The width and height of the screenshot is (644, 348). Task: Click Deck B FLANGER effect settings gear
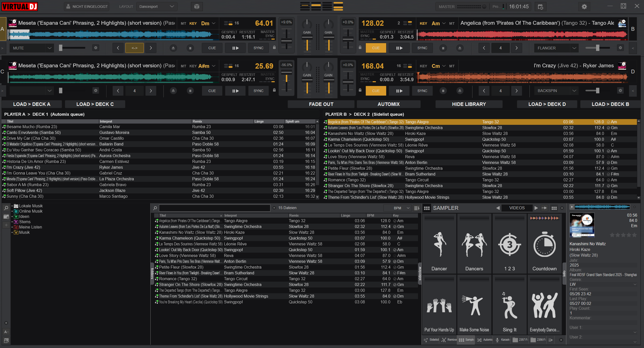click(620, 48)
